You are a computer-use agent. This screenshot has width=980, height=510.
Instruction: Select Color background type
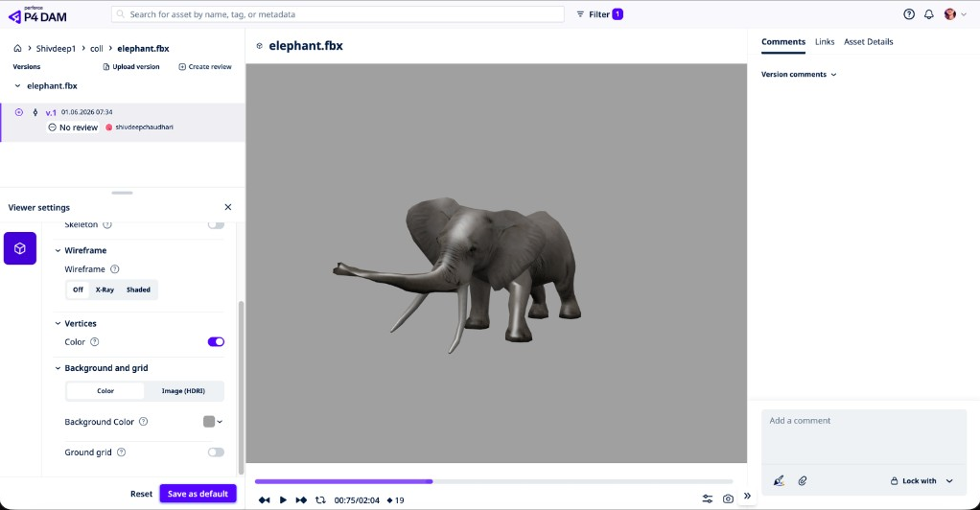click(105, 391)
